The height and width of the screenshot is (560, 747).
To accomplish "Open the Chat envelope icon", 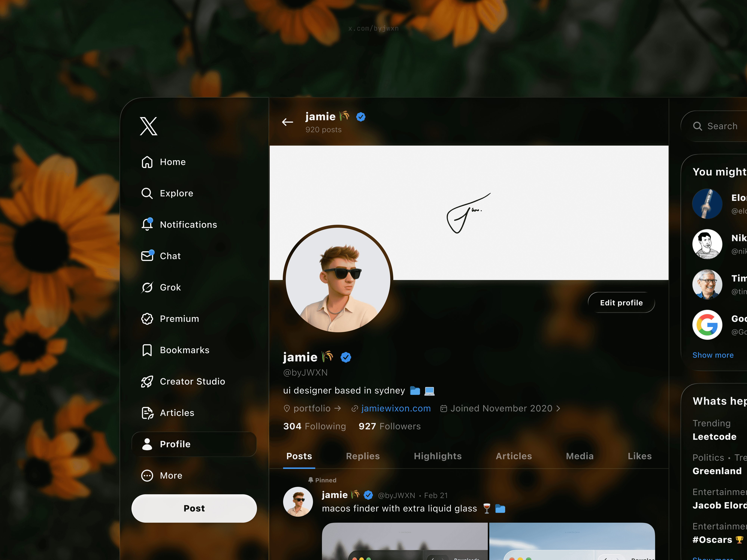I will pyautogui.click(x=147, y=256).
